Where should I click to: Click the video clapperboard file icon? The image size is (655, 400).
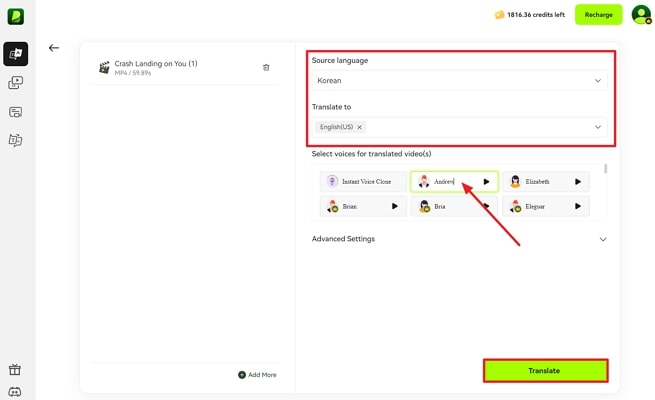click(x=104, y=67)
